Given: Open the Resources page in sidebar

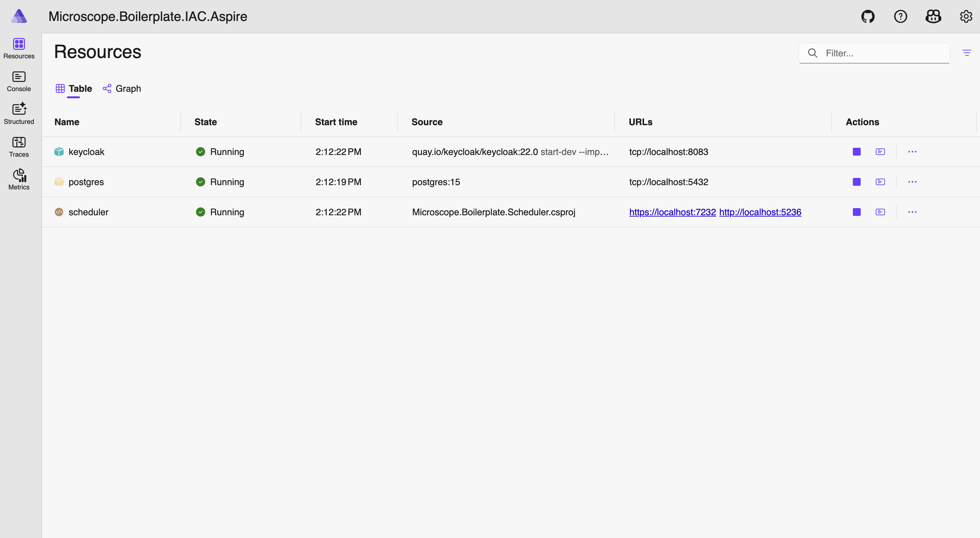Looking at the screenshot, I should pyautogui.click(x=19, y=49).
